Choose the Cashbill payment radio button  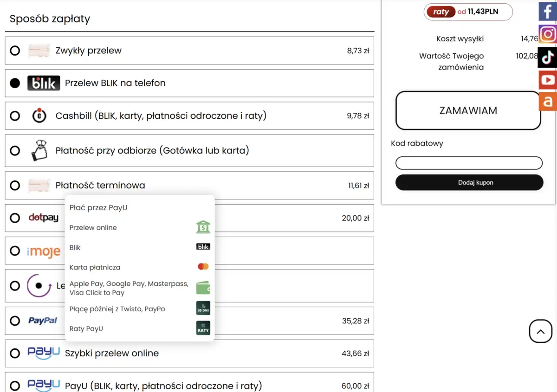(x=15, y=116)
